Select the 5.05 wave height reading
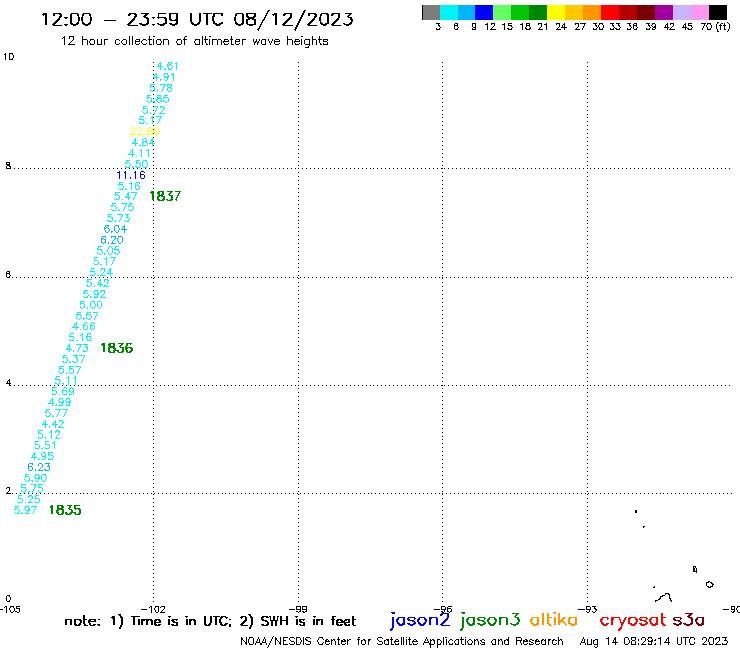The image size is (740, 650). click(x=108, y=250)
